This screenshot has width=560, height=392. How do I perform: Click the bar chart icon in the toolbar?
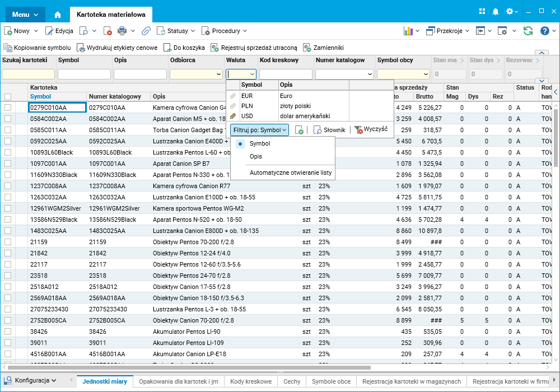click(x=408, y=31)
